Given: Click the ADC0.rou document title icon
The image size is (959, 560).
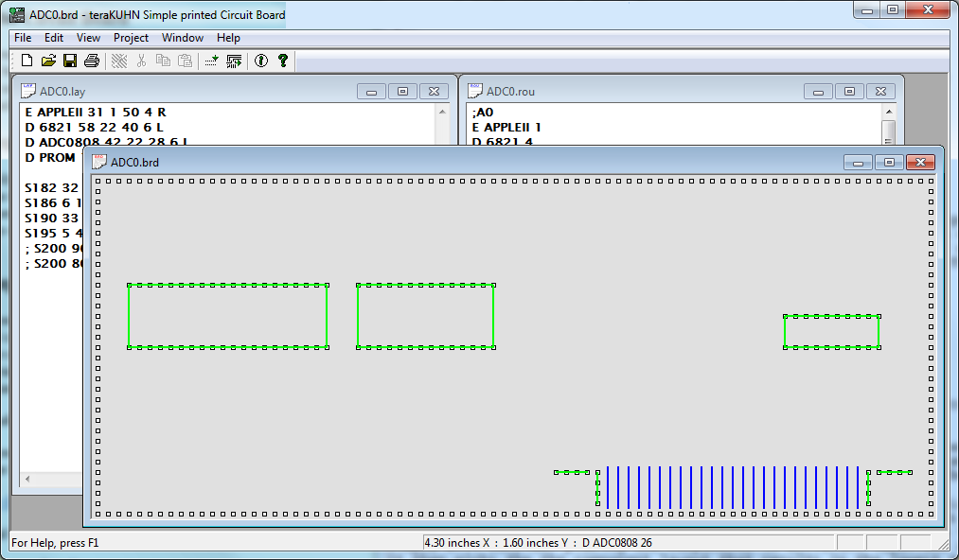Looking at the screenshot, I should (476, 91).
